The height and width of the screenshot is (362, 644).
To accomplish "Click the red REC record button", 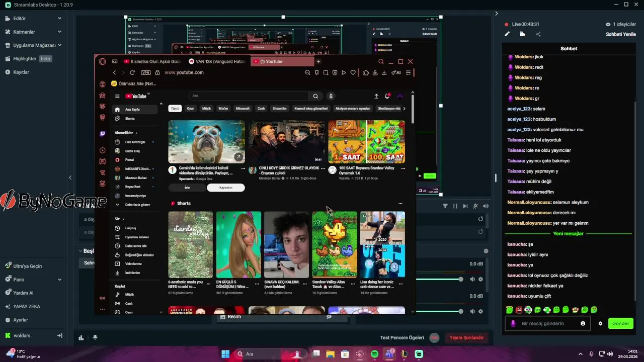I will (x=435, y=338).
